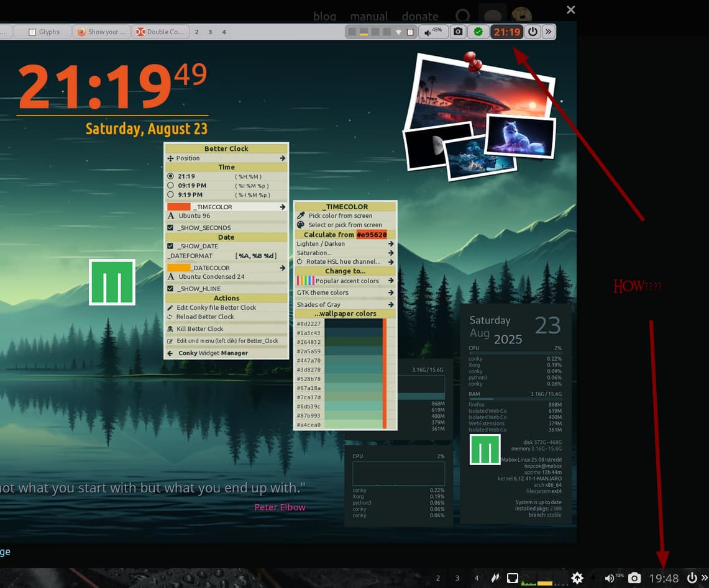Toggle the _SHOW_HLINE checkbox

tap(171, 289)
